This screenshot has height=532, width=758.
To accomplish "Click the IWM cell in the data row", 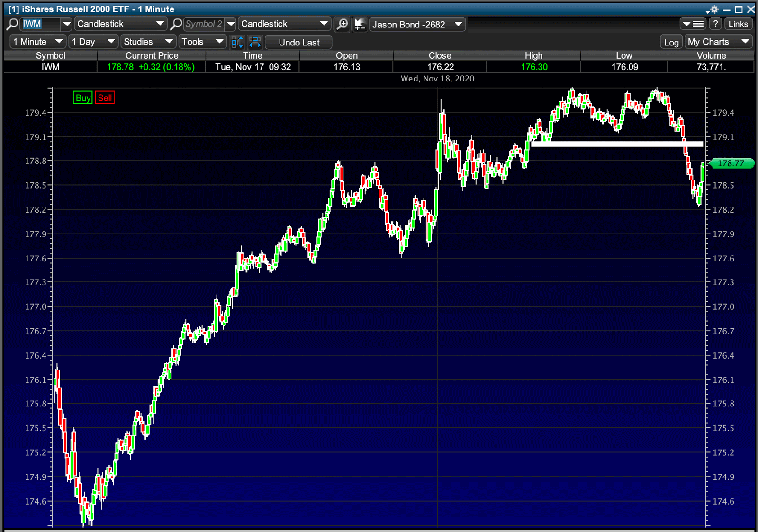I will [x=50, y=67].
